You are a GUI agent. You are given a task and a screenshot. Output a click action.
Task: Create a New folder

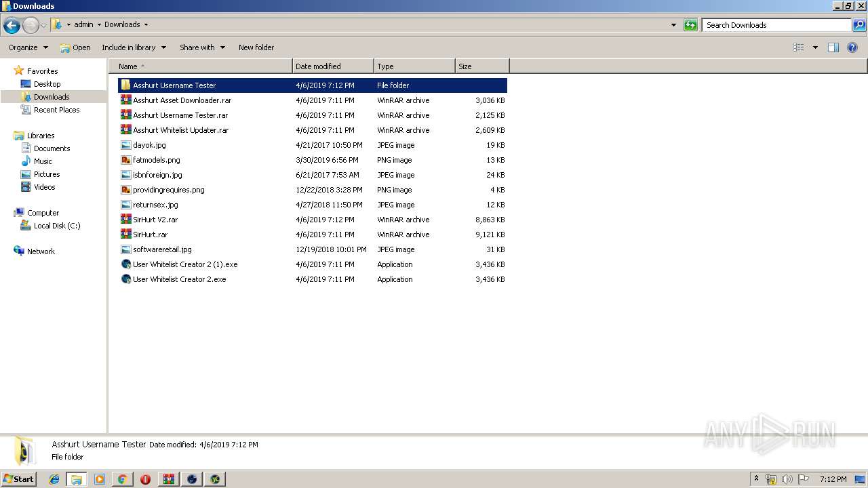click(x=256, y=47)
